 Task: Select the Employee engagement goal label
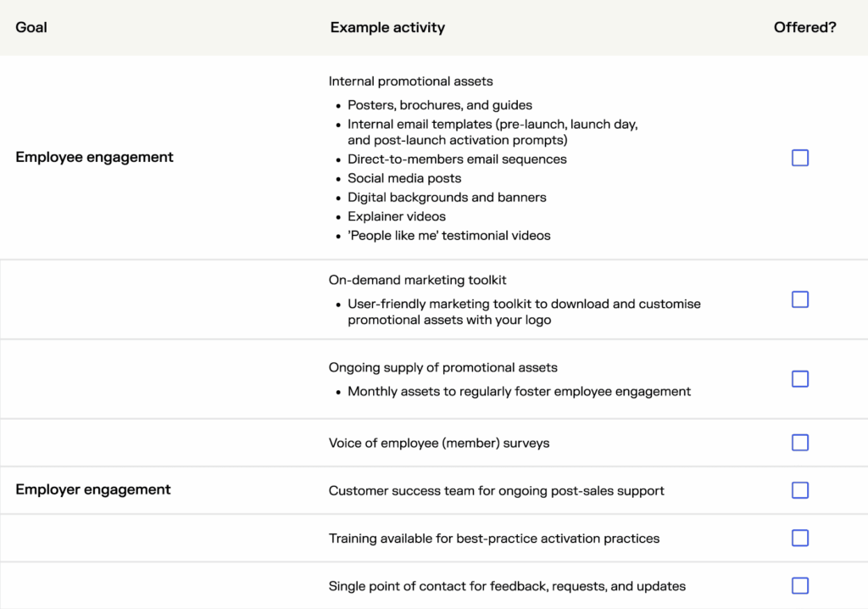(x=94, y=157)
